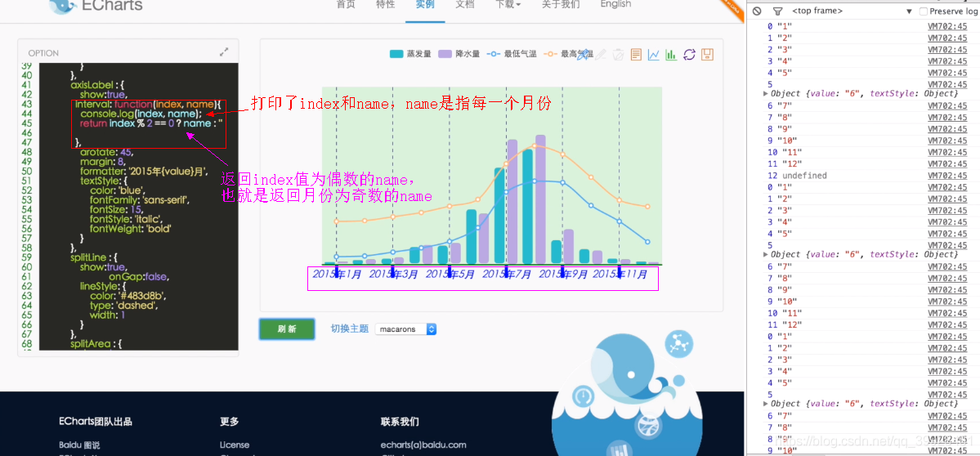Click inside the option code editor
The image size is (980, 456).
coord(139,206)
